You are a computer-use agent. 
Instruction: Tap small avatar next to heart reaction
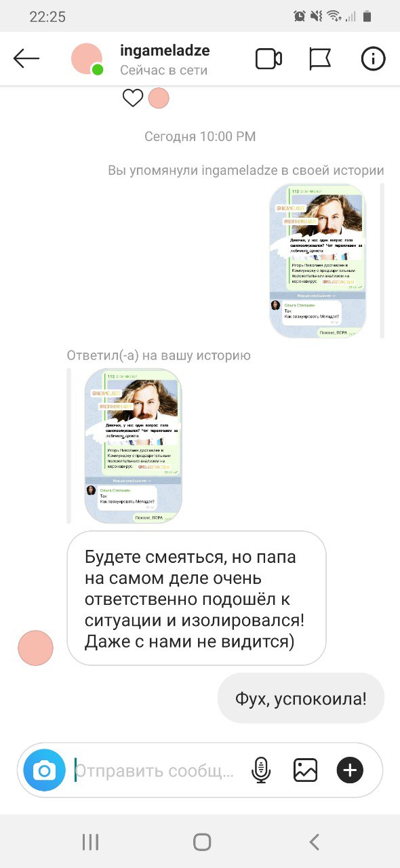point(159,98)
